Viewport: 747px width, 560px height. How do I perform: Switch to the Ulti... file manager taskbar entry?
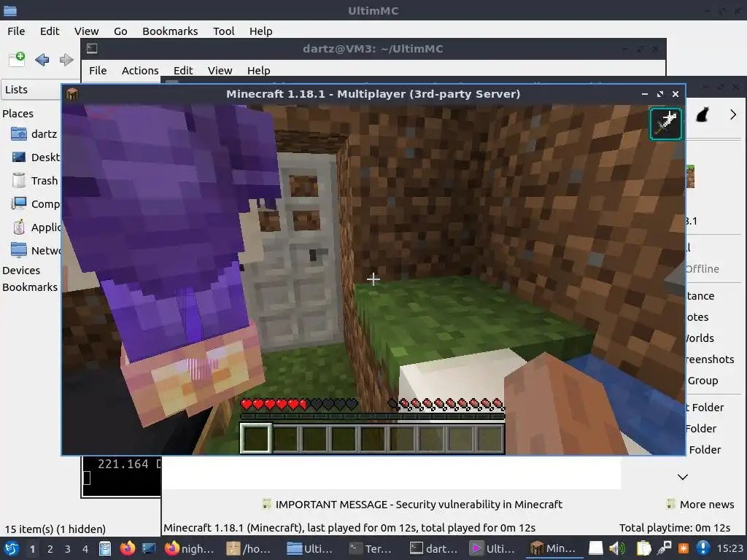[x=311, y=548]
